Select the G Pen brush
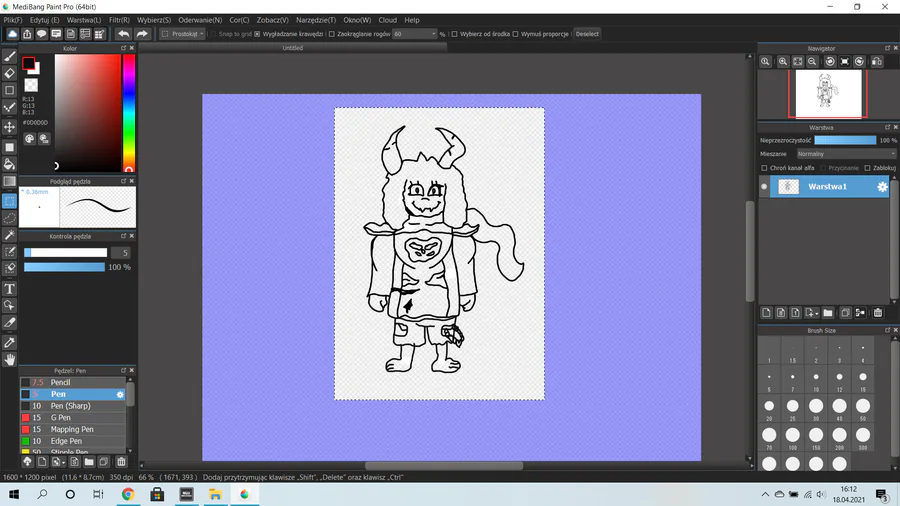This screenshot has height=506, width=900. point(73,418)
